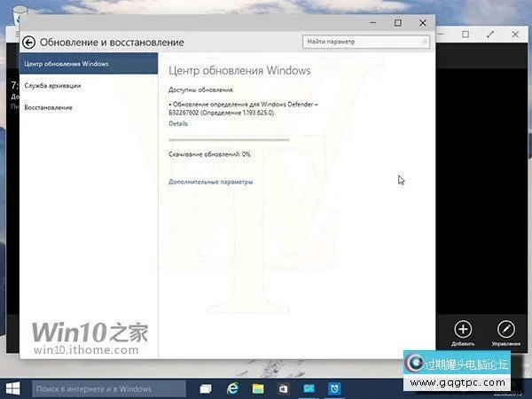Click the Details link under the update
This screenshot has height=399, width=532.
click(x=178, y=124)
